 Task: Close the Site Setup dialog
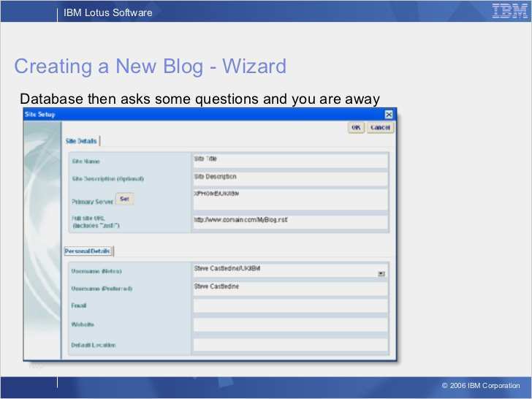coord(389,114)
